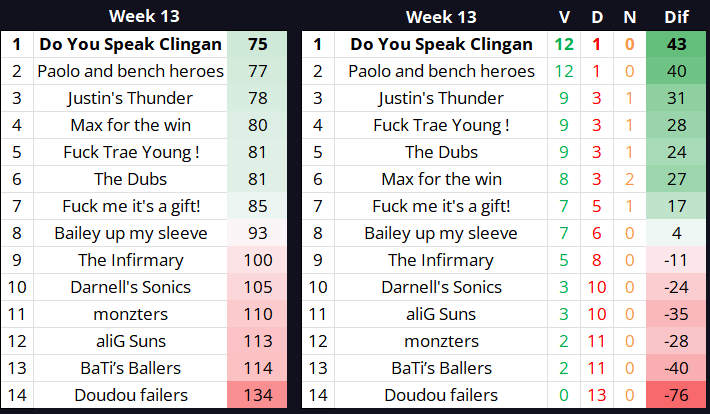Click the defeats cell showing 13
This screenshot has width=710, height=414.
(x=597, y=395)
